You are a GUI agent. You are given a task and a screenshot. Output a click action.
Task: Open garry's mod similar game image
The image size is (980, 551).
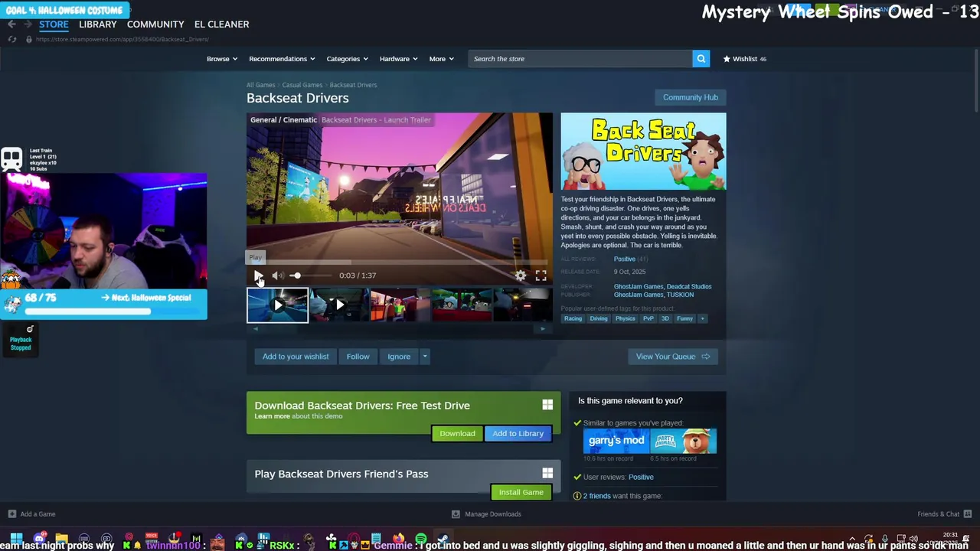(616, 441)
